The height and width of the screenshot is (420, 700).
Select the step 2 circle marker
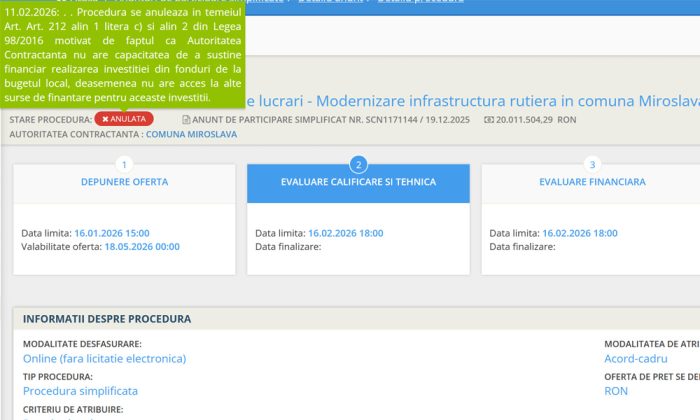click(358, 164)
